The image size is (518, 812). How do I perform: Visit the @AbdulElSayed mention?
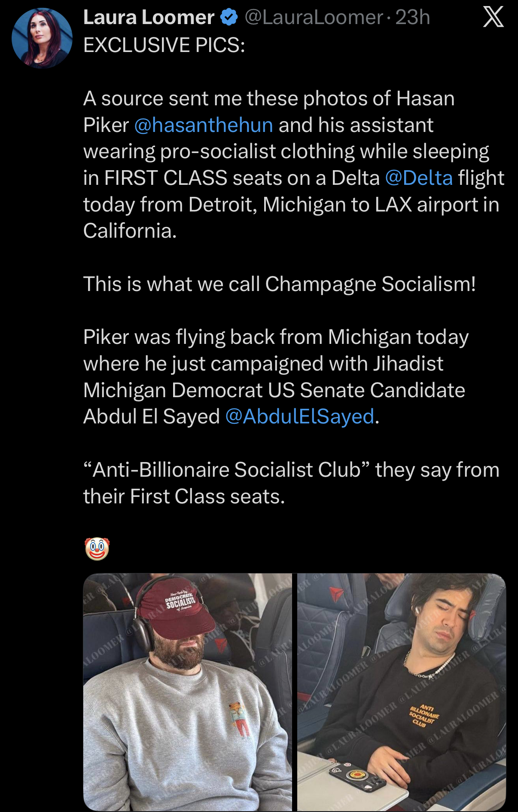pos(299,417)
